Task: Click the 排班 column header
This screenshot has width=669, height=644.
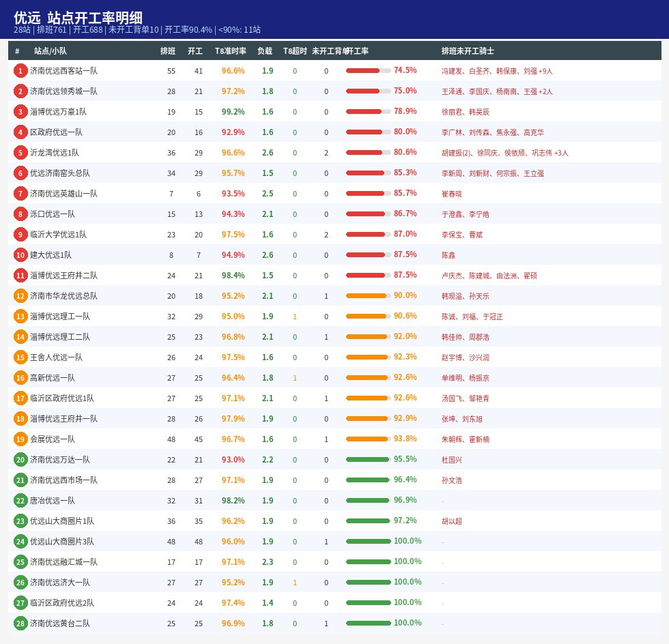Action: click(x=168, y=50)
